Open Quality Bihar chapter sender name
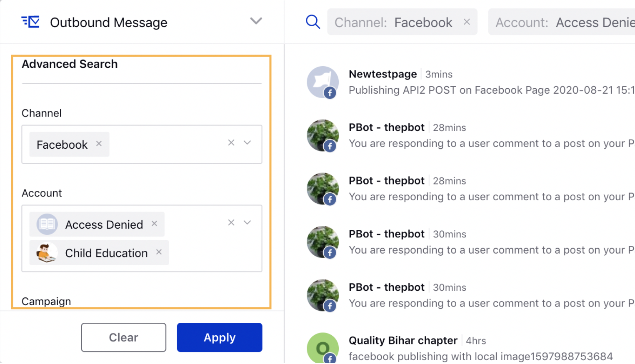Viewport: 635px width, 364px height. coord(403,341)
